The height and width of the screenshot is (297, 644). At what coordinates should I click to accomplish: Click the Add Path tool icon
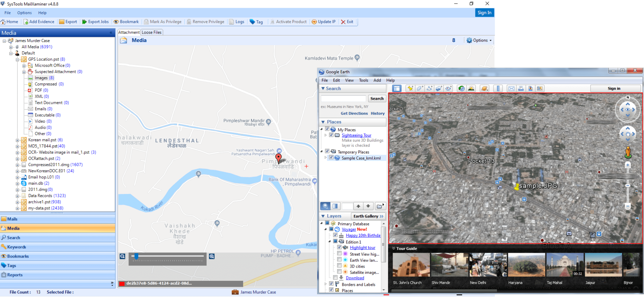pos(429,88)
